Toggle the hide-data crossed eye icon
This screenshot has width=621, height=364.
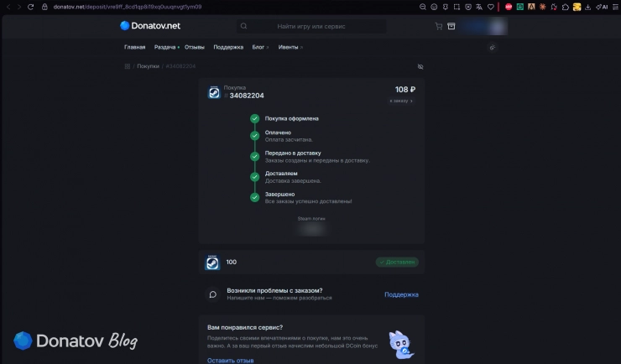click(x=420, y=66)
